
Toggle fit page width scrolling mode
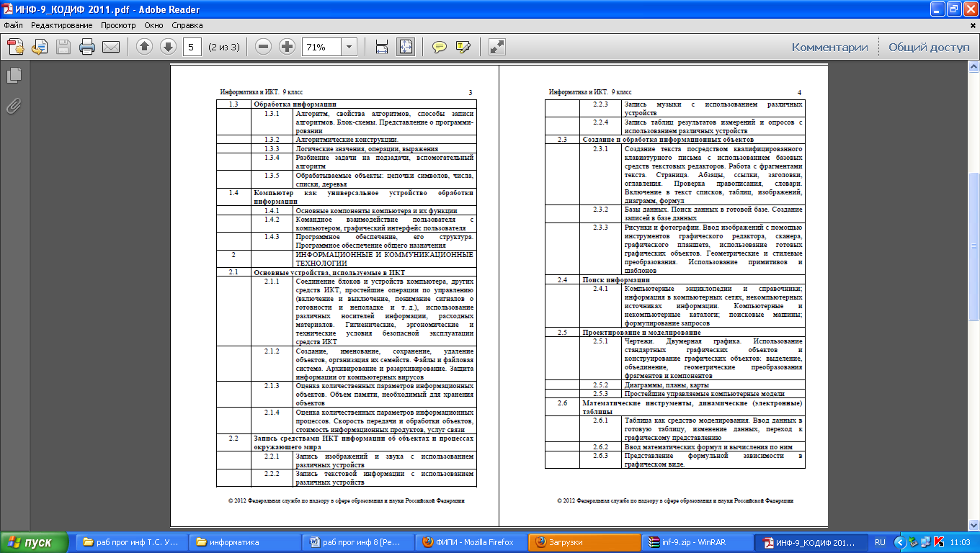[383, 47]
